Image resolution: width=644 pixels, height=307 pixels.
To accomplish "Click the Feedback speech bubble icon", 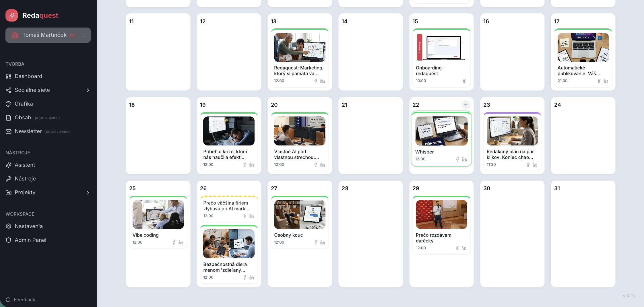I will point(8,300).
